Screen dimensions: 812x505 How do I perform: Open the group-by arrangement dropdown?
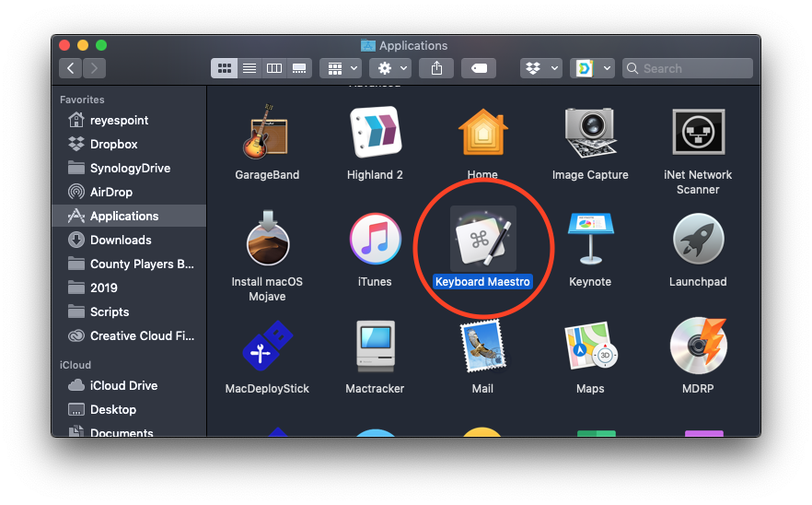point(341,68)
